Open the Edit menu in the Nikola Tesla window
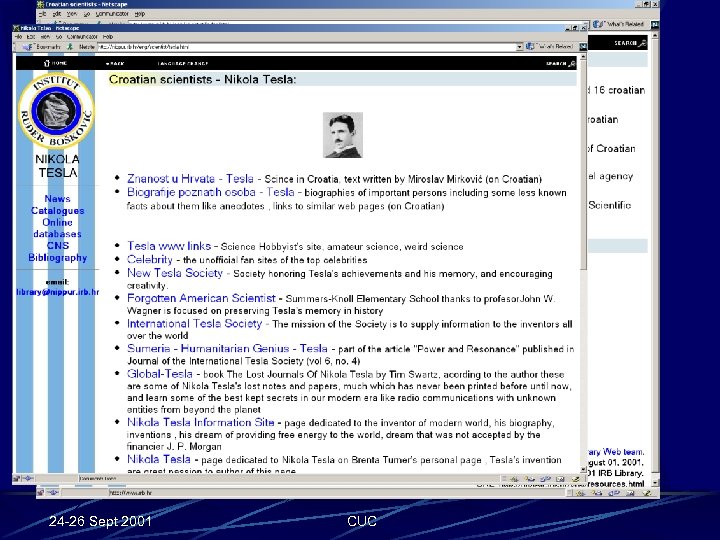Screen dimensions: 720x540 (31, 37)
